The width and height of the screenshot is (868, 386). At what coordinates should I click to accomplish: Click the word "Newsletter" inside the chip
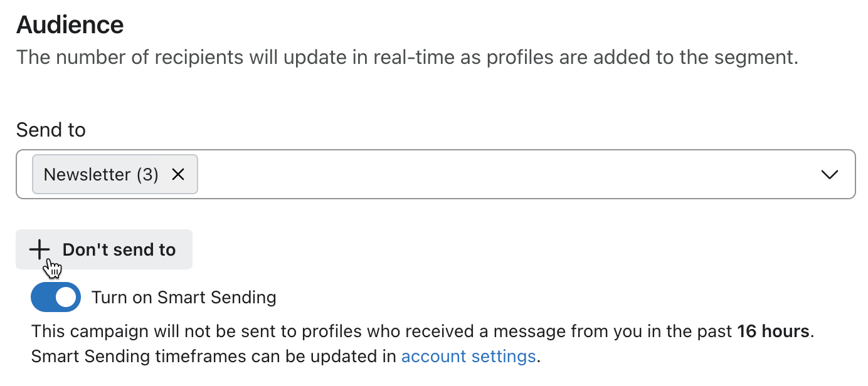[x=87, y=175]
